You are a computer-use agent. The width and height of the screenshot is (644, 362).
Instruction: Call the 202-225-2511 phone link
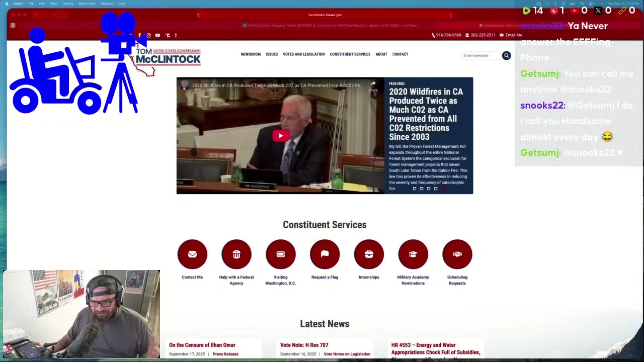(480, 35)
